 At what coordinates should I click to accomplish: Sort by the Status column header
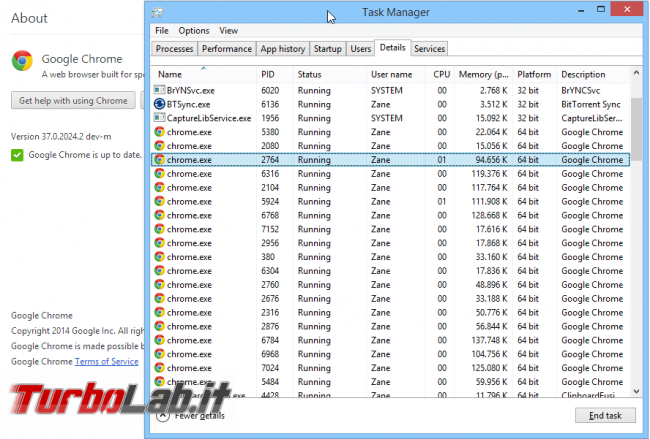(x=330, y=75)
